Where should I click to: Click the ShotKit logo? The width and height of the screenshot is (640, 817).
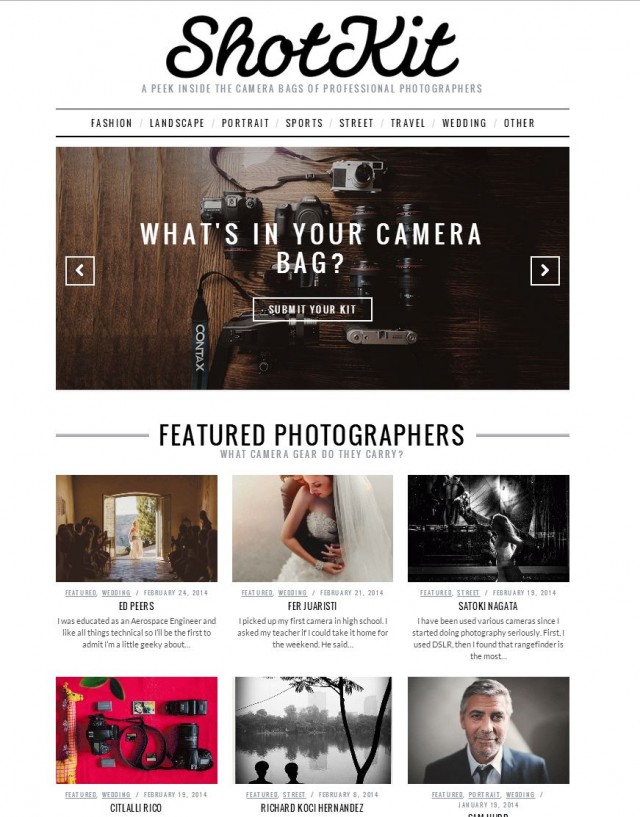point(312,47)
